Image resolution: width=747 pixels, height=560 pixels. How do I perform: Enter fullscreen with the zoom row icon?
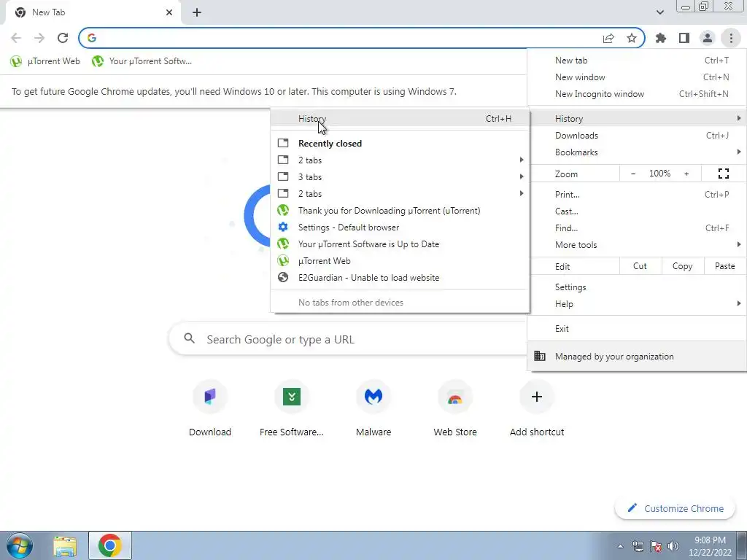click(723, 174)
